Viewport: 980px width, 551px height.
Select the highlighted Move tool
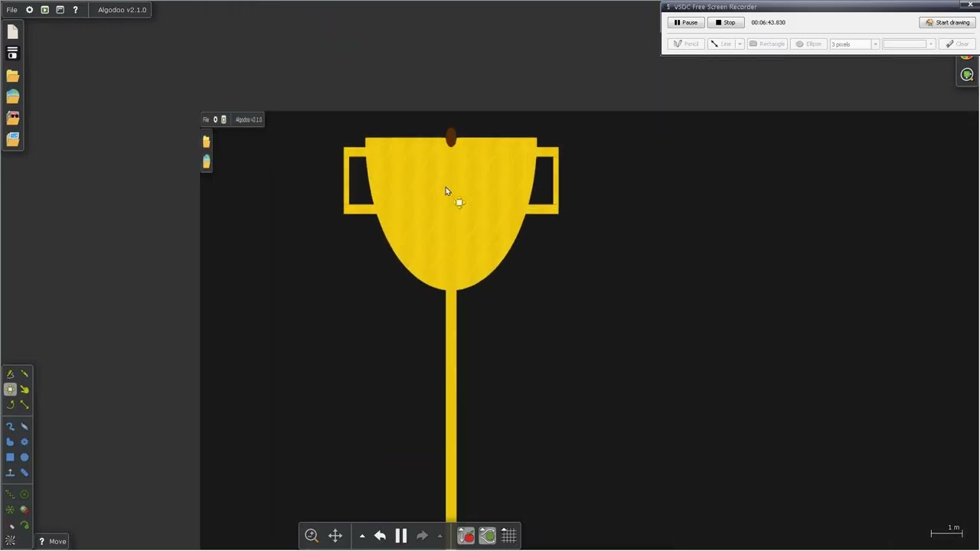pos(10,390)
